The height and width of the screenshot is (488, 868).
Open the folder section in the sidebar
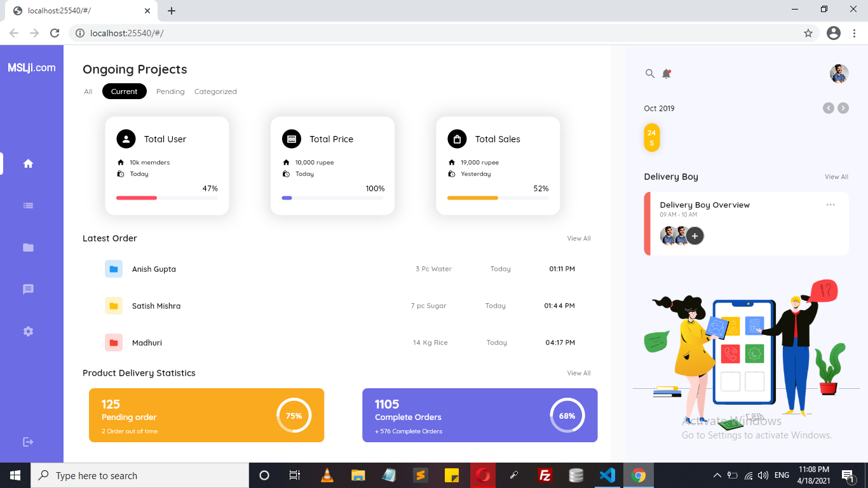tap(28, 247)
